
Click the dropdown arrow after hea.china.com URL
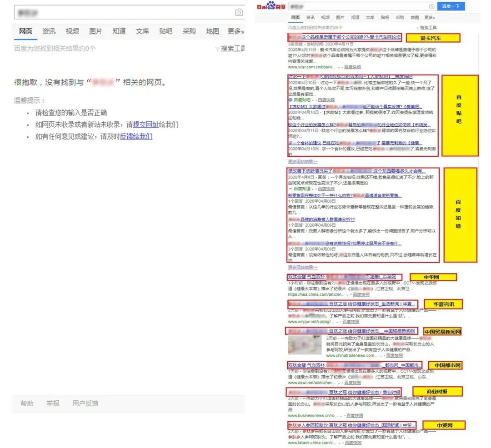[348, 295]
